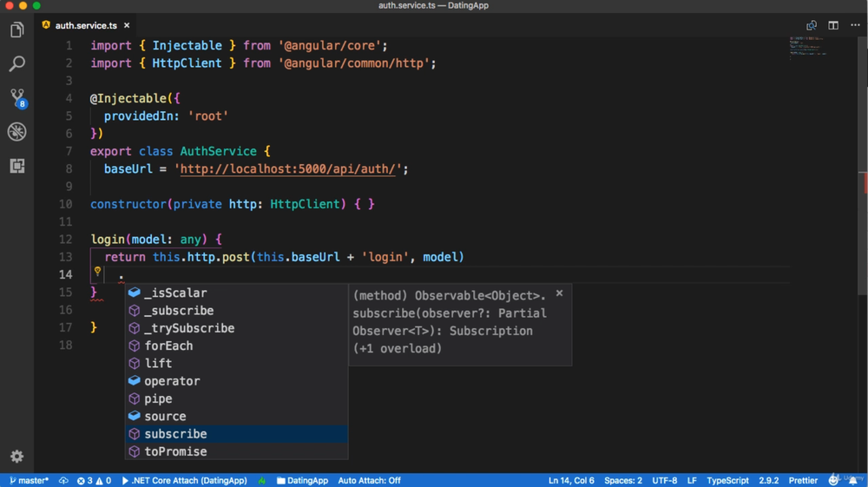
Task: Close the subscribe method details popup
Action: [560, 293]
